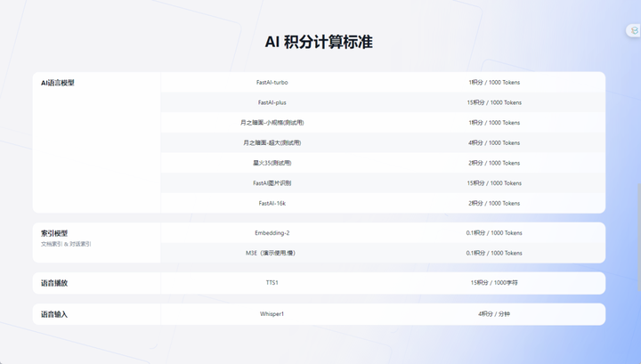Select the "AI语言模型" category label

pyautogui.click(x=58, y=83)
